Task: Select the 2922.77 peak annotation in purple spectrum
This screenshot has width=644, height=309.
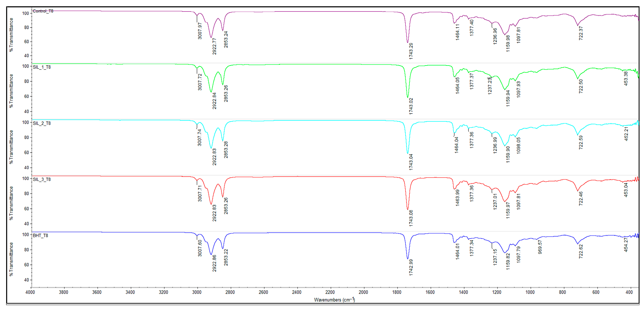Action: (214, 46)
